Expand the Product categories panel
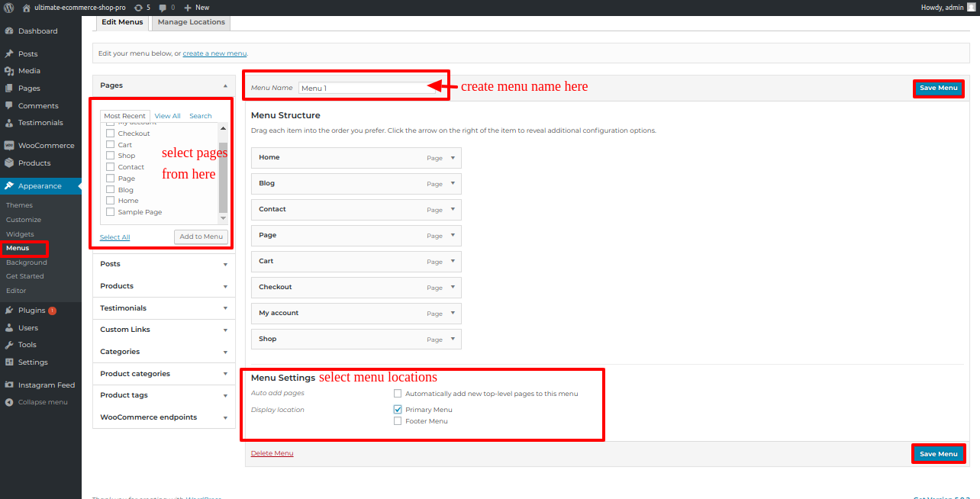The width and height of the screenshot is (980, 499). pos(225,375)
